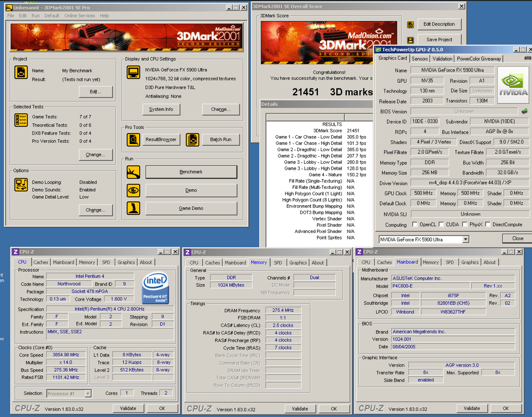This screenshot has width=532, height=417.
Task: Click the CPU-Z Mainboard window title icon
Action: (x=359, y=252)
